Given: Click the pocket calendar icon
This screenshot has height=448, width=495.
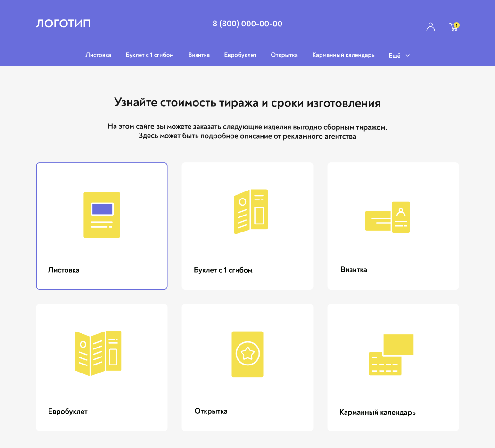Looking at the screenshot, I should pos(391,355).
